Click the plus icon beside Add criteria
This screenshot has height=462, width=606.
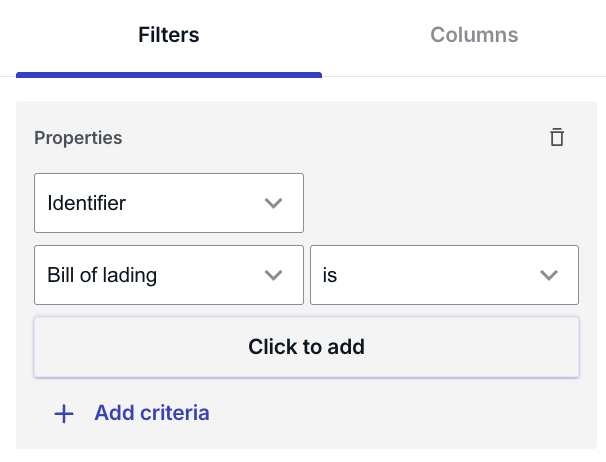[64, 414]
